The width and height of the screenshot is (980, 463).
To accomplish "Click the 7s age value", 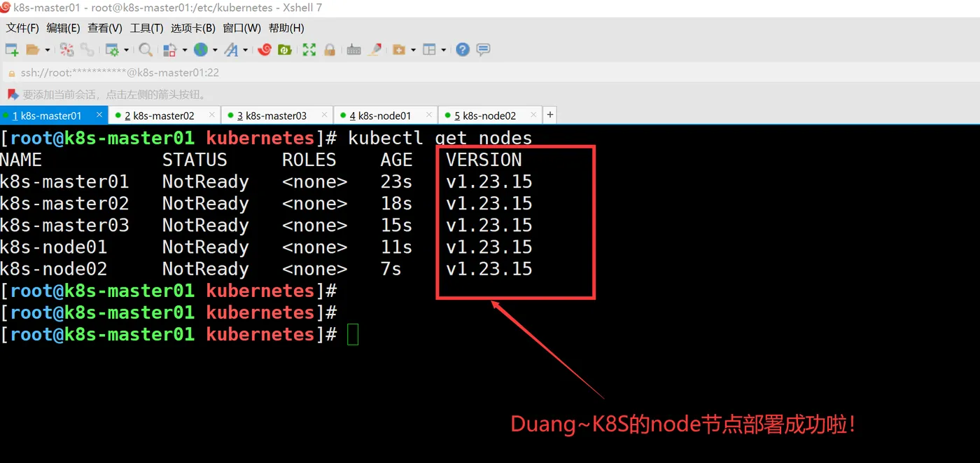I will coord(391,269).
